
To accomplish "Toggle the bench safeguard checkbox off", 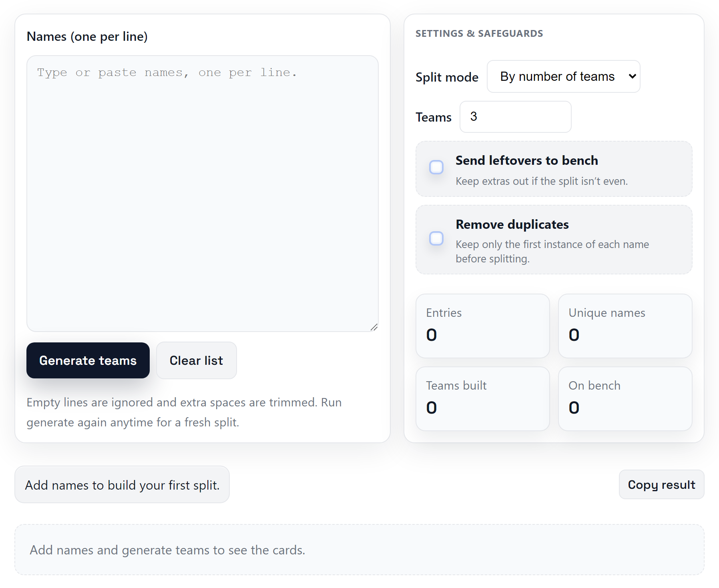I will point(436,167).
